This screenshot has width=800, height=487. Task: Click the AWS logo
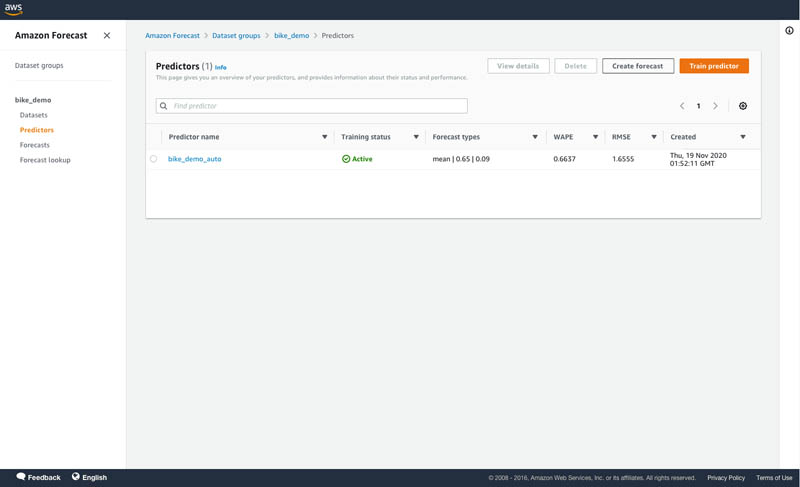pos(13,9)
